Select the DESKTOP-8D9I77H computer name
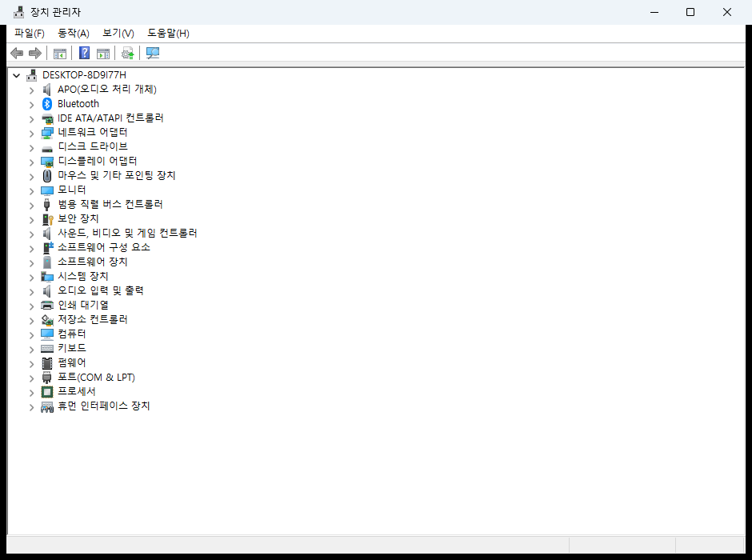752x560 pixels. pos(84,74)
